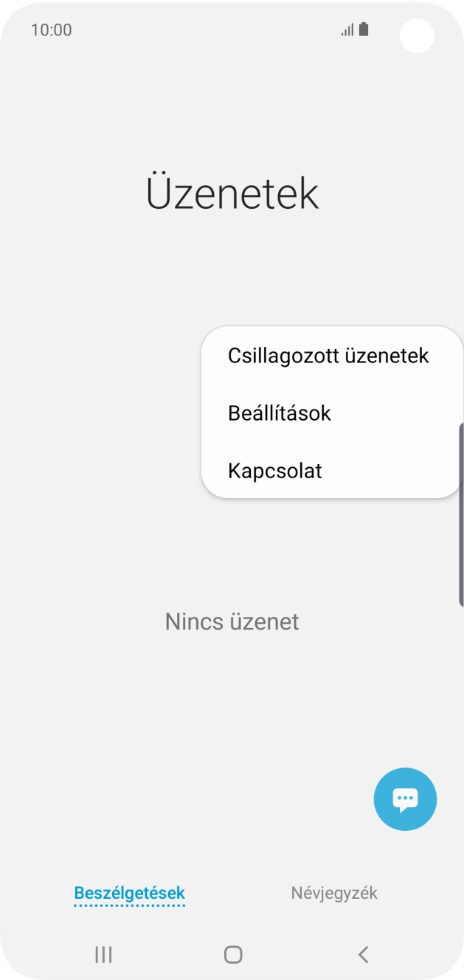Tap the Nincs üzenet placeholder text
Viewport: 464px width, 980px height.
(232, 621)
